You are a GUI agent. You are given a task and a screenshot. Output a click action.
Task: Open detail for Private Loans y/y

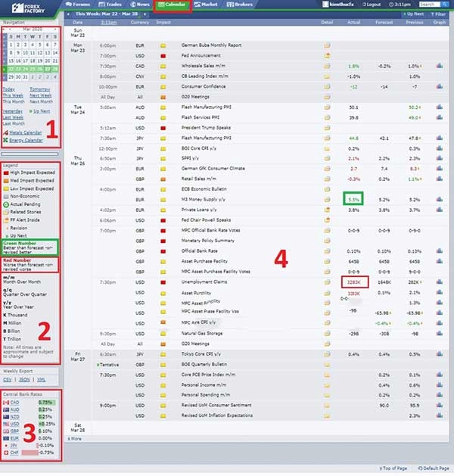coord(327,210)
